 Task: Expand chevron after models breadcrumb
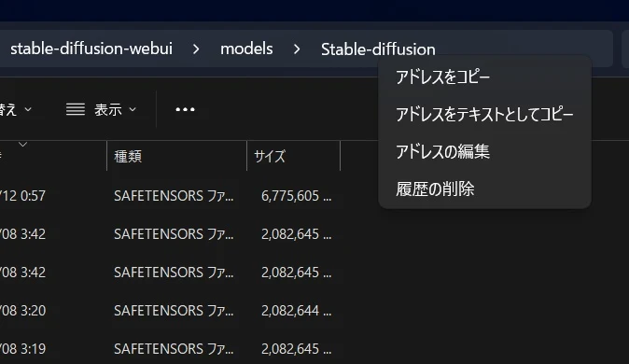coord(297,49)
